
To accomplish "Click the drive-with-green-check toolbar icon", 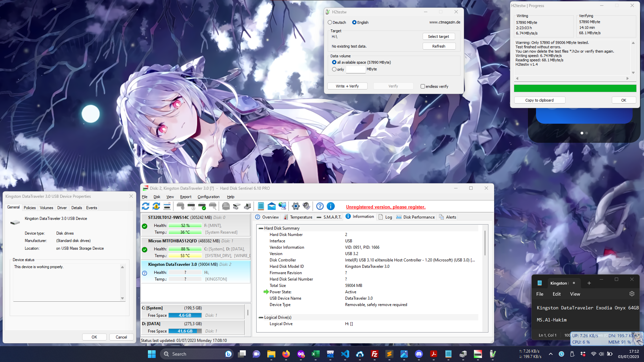I will (202, 206).
